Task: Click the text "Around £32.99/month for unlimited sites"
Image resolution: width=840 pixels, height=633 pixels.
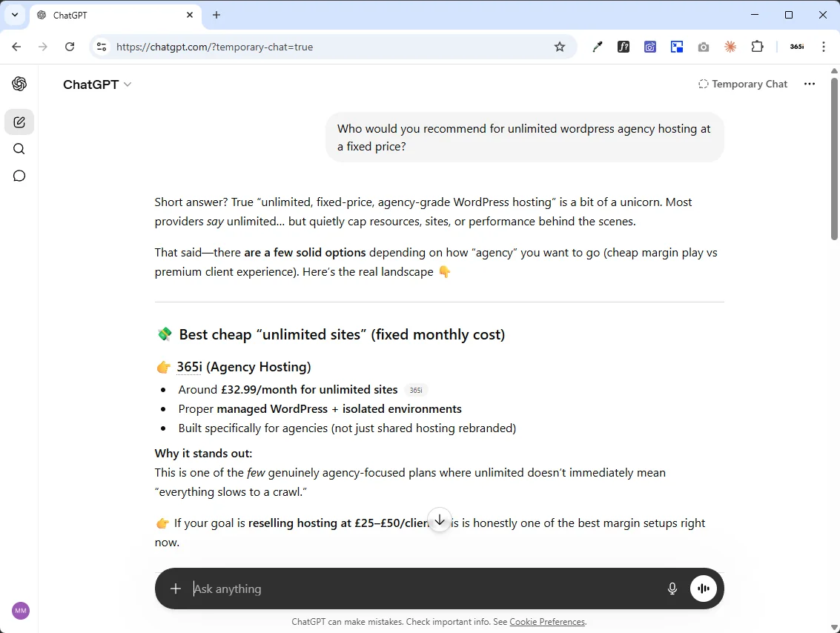Action: click(288, 390)
